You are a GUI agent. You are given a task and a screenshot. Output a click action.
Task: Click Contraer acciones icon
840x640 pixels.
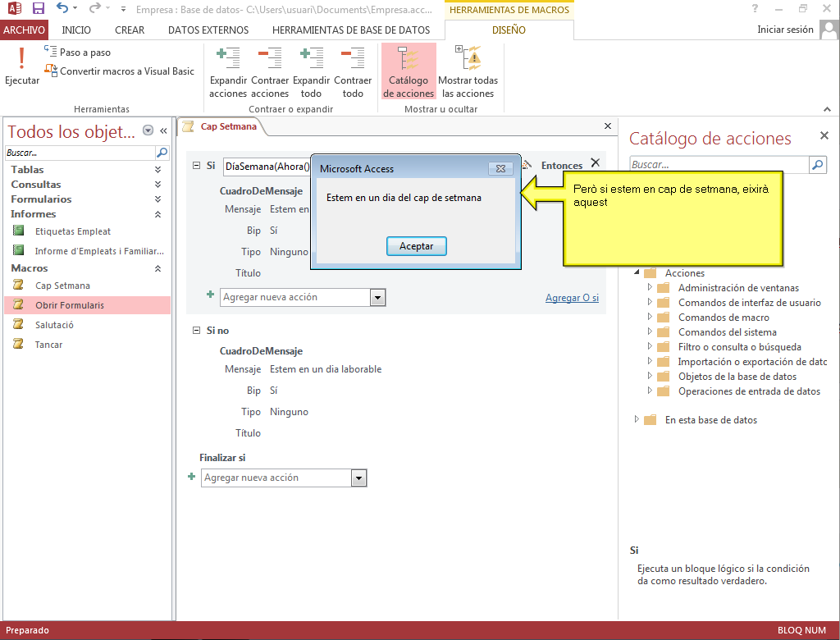tap(269, 72)
